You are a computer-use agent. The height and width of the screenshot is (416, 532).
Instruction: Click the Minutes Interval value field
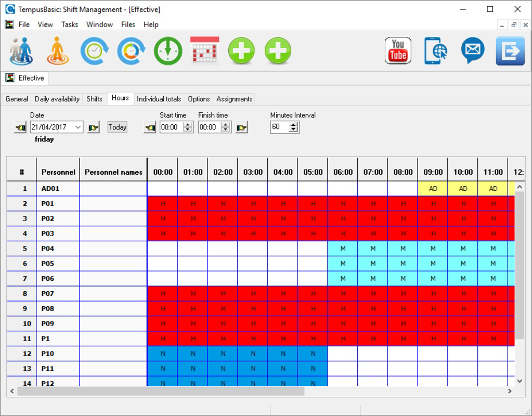pos(280,127)
